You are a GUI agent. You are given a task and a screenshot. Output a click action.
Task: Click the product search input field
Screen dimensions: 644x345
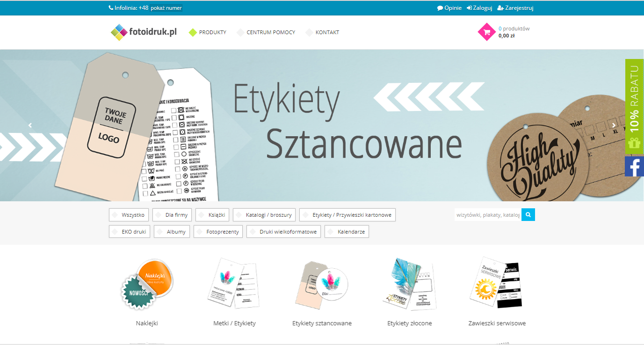tap(488, 215)
